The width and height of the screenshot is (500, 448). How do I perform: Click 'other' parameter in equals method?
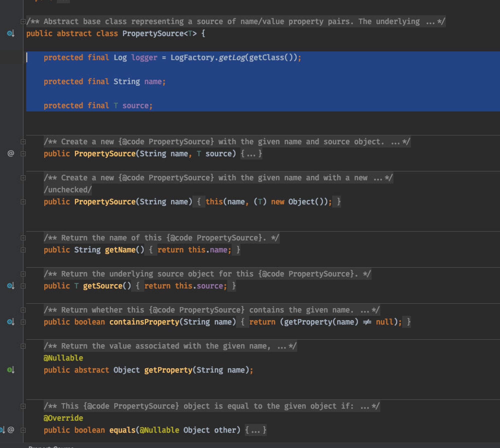[225, 430]
